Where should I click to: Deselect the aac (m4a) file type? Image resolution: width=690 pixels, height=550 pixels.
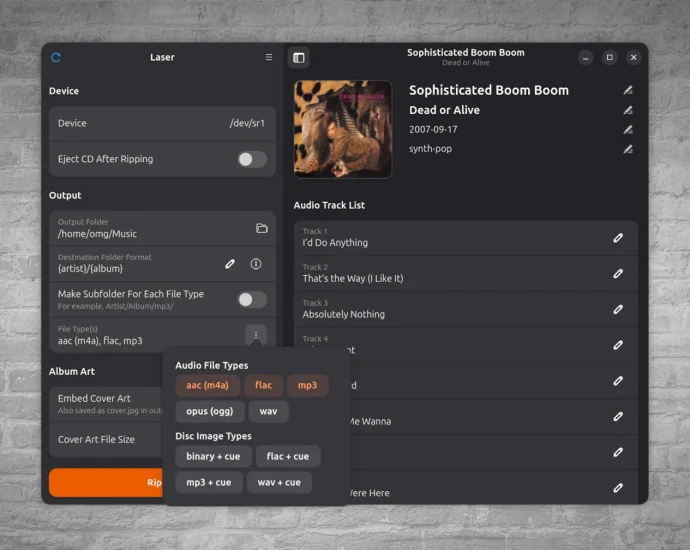coord(207,385)
